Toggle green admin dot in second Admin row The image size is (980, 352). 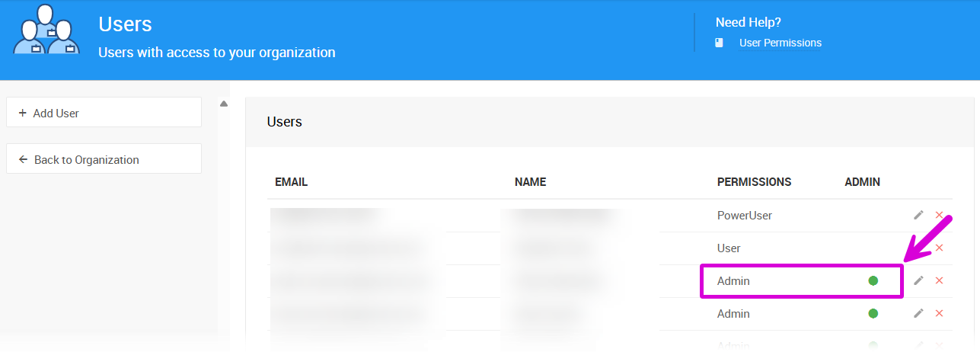(873, 314)
